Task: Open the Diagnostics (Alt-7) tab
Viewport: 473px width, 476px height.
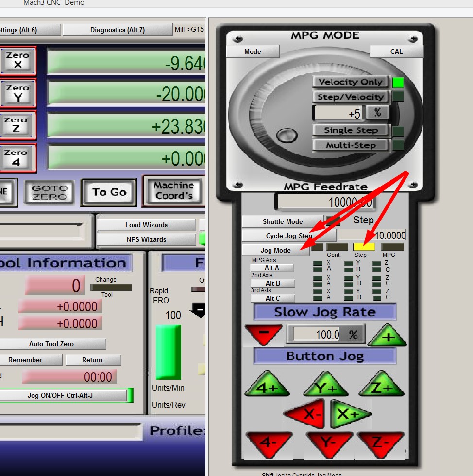Action: click(118, 30)
